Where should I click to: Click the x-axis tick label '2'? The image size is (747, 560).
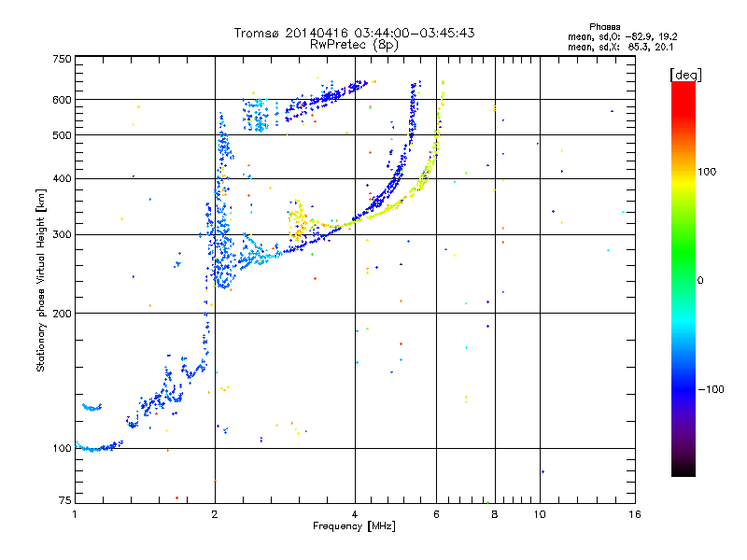tap(215, 514)
